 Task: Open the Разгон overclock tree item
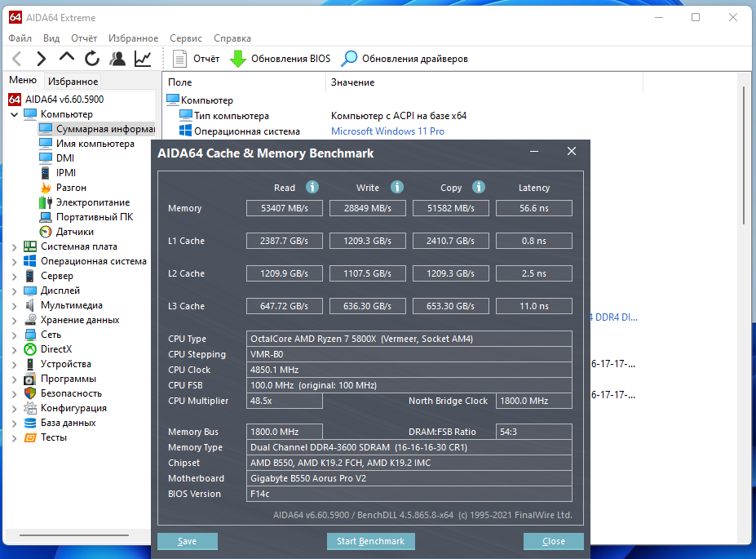pyautogui.click(x=63, y=188)
